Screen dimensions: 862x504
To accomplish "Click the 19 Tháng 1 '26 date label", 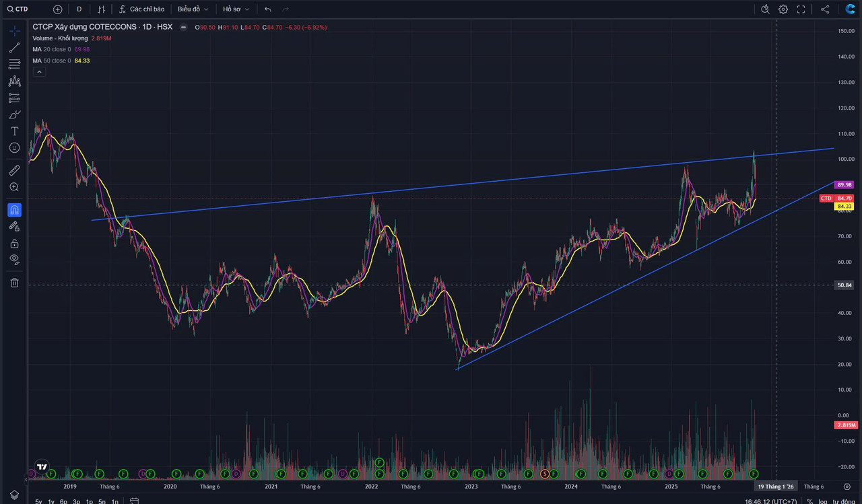I will coord(776,486).
